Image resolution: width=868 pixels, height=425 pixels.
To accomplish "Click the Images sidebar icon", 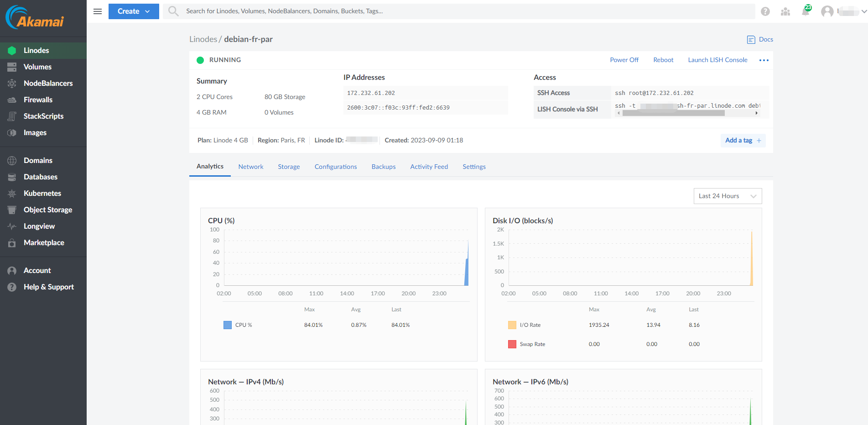I will pyautogui.click(x=12, y=132).
